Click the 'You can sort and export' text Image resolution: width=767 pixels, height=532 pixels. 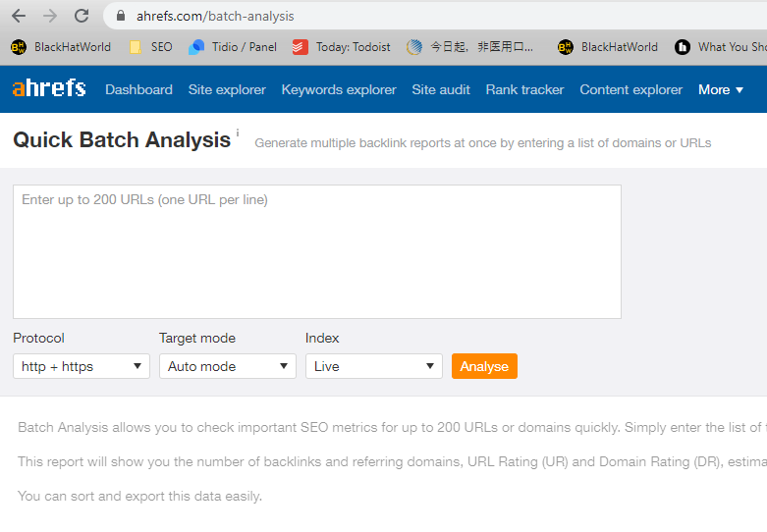(139, 497)
